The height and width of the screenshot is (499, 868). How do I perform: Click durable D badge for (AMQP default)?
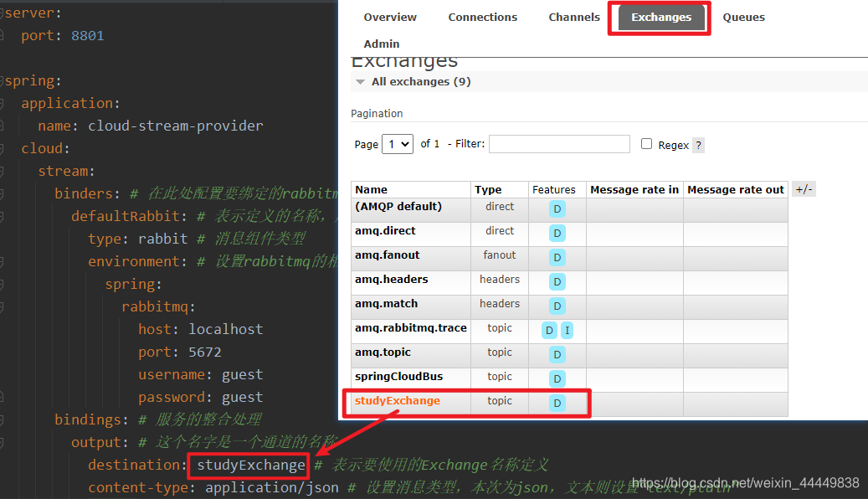(557, 208)
